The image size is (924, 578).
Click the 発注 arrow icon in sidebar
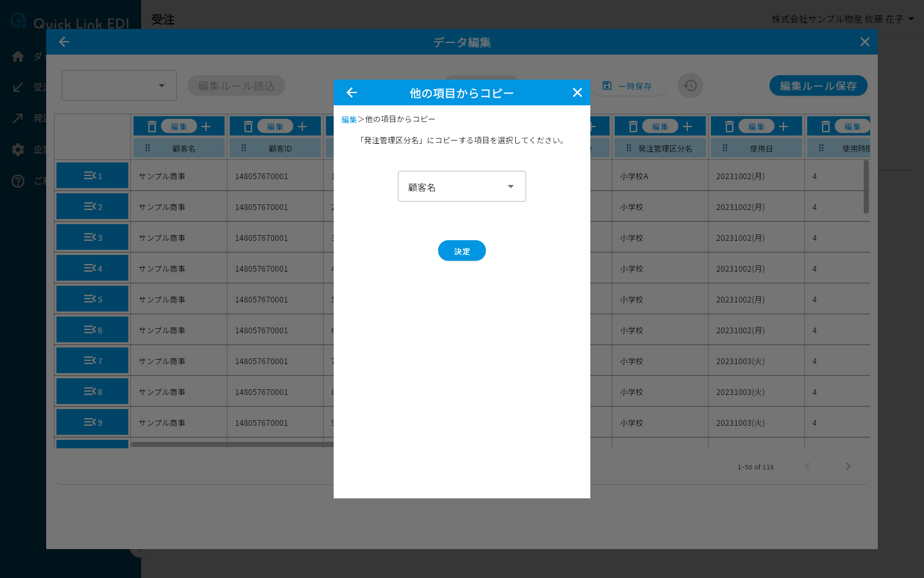[x=18, y=118]
